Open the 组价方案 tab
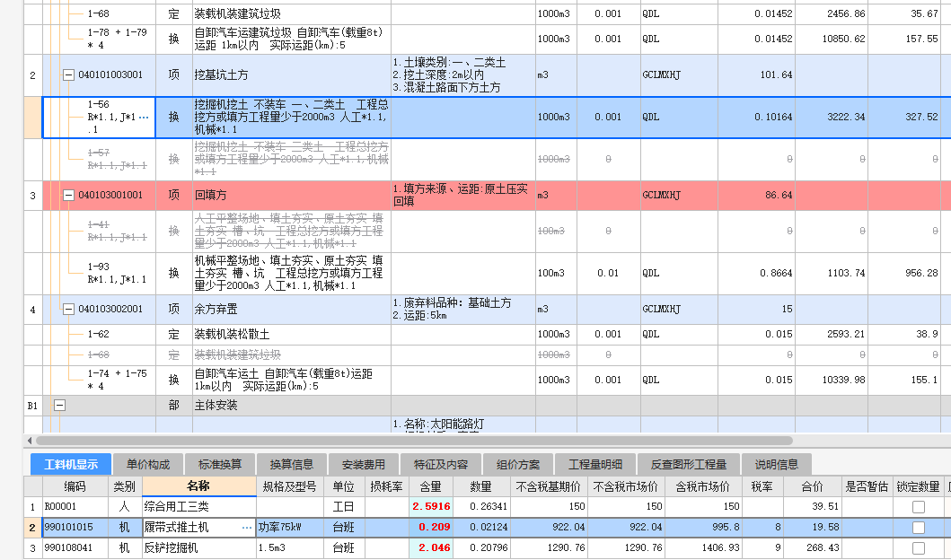Viewport: 951px width, 560px height. [518, 465]
